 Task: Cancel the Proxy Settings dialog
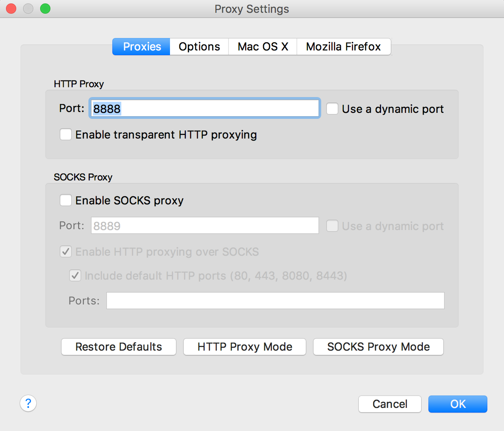click(x=390, y=404)
